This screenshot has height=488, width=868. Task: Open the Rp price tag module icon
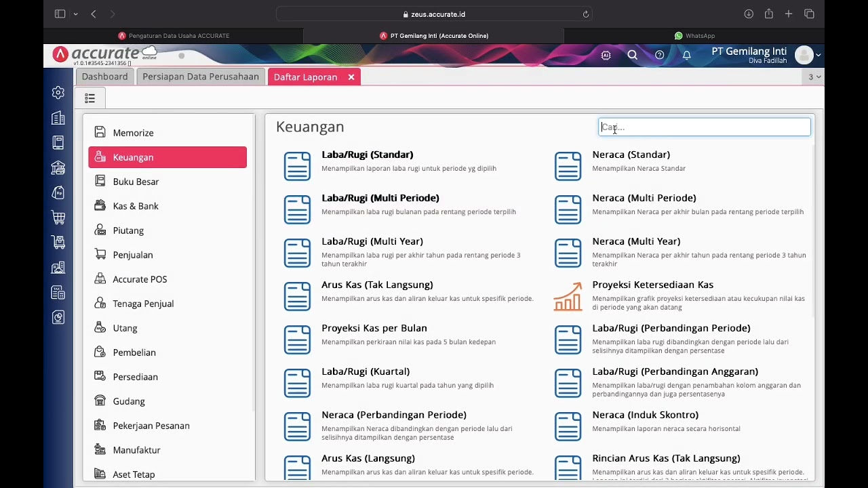pos(58,192)
